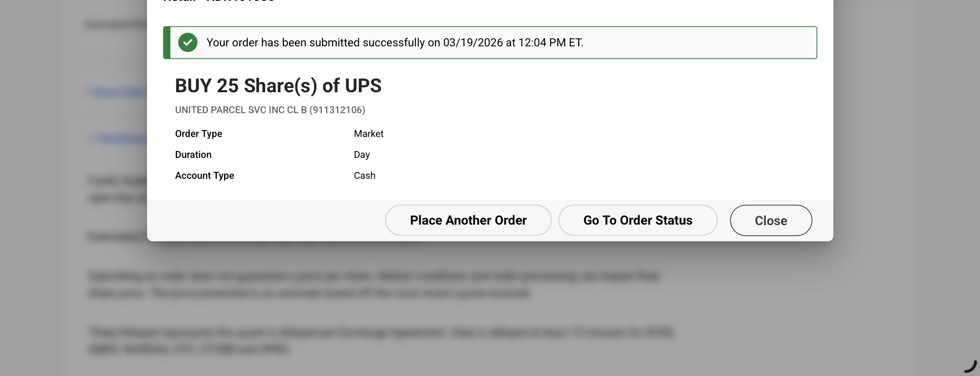This screenshot has width=980, height=376.
Task: Click the green success checkmark icon
Action: point(188,43)
